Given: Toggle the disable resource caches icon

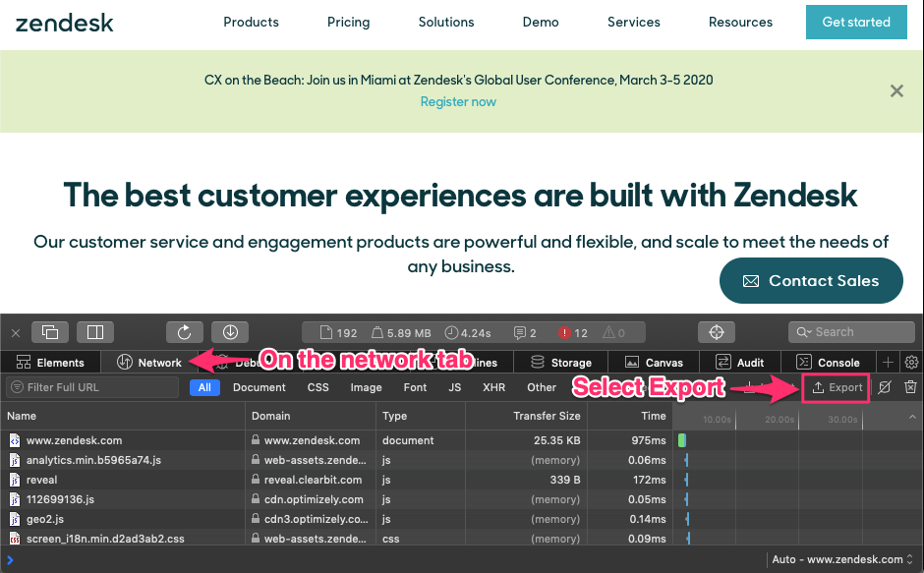Looking at the screenshot, I should tap(885, 387).
